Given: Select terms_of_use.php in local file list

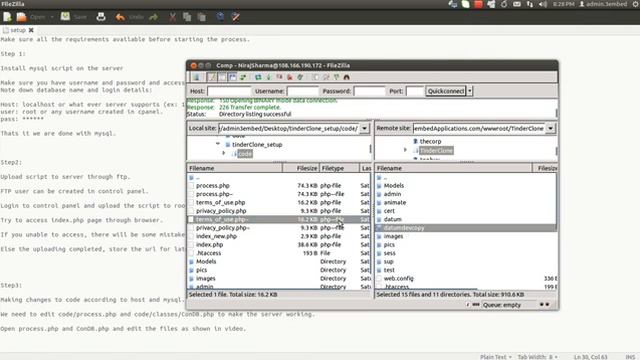Looking at the screenshot, I should point(279,202).
